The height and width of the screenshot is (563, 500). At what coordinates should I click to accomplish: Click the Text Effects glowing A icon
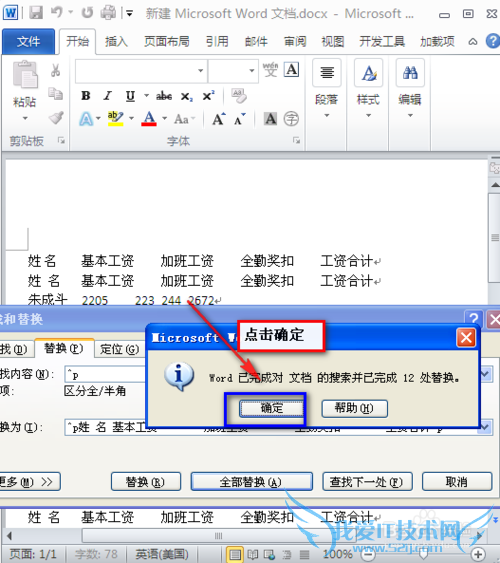point(86,119)
